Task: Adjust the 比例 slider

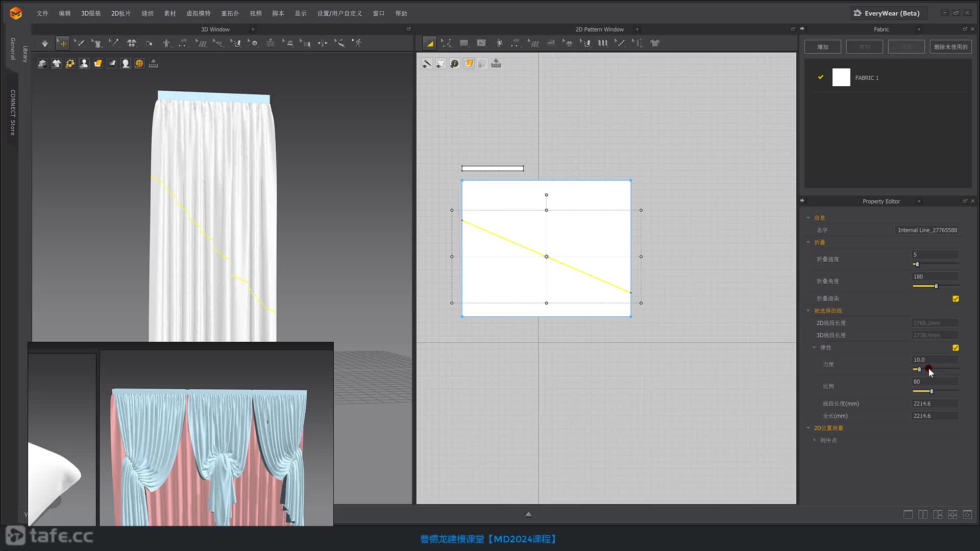Action: point(932,391)
